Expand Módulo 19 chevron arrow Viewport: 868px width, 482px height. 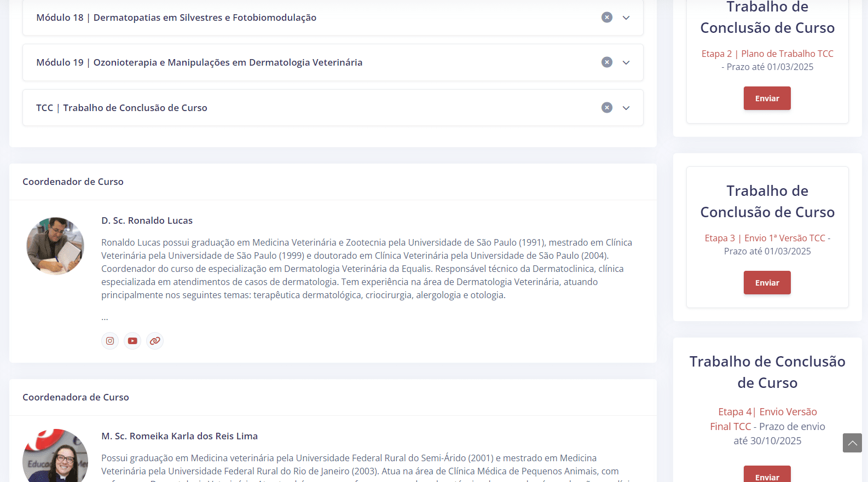click(626, 62)
